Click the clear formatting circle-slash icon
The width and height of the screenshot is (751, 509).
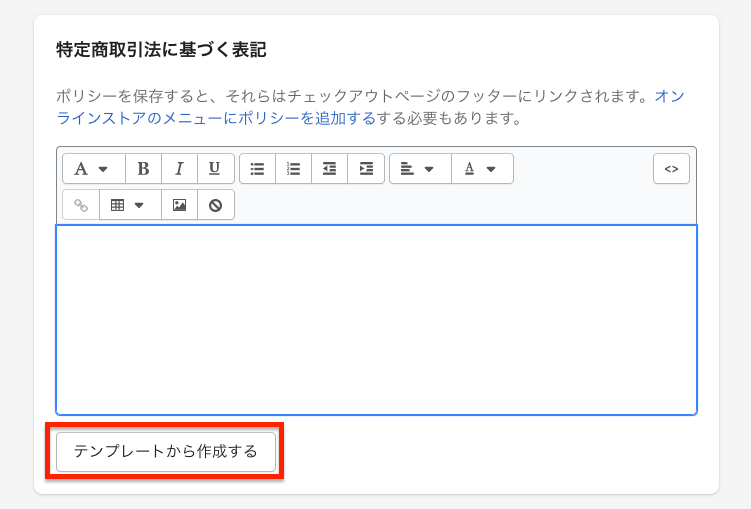(x=216, y=205)
